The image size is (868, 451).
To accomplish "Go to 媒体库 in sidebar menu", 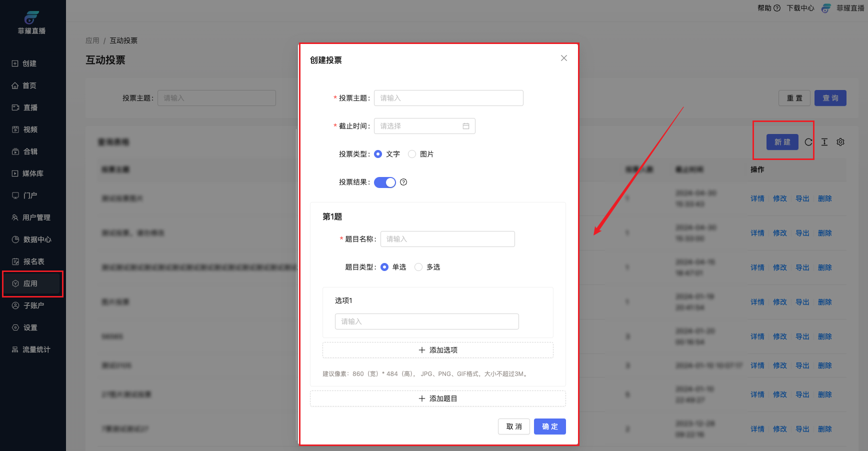I will click(x=33, y=173).
